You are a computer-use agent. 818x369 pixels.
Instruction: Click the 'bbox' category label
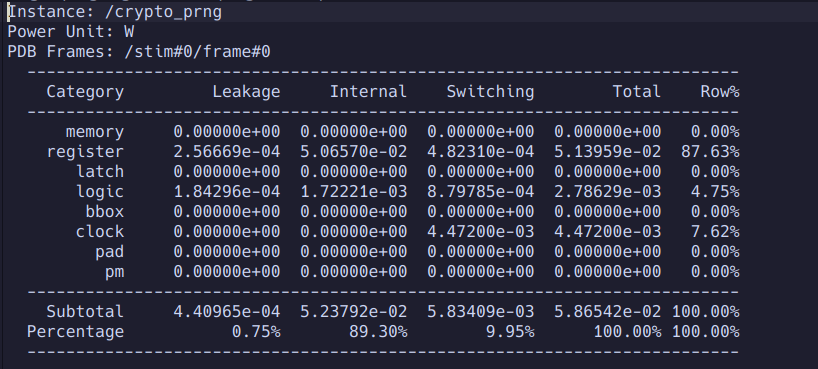pos(105,211)
